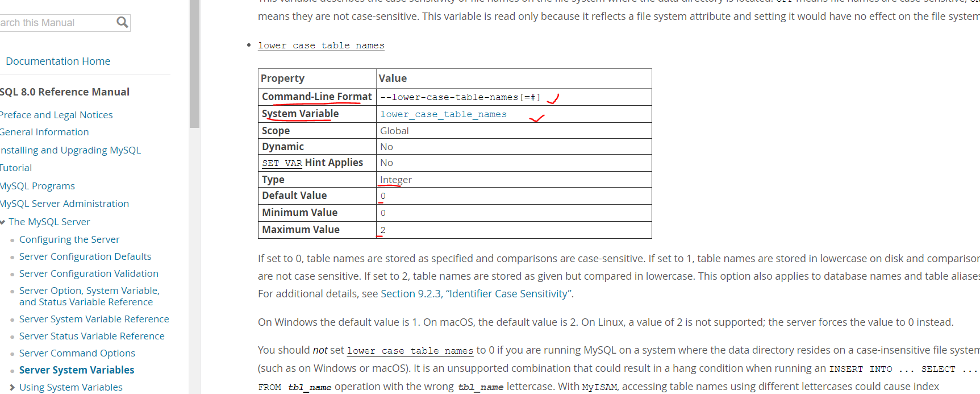Screen dimensions: 980x394
Task: Open Documentation Home link
Action: 58,61
